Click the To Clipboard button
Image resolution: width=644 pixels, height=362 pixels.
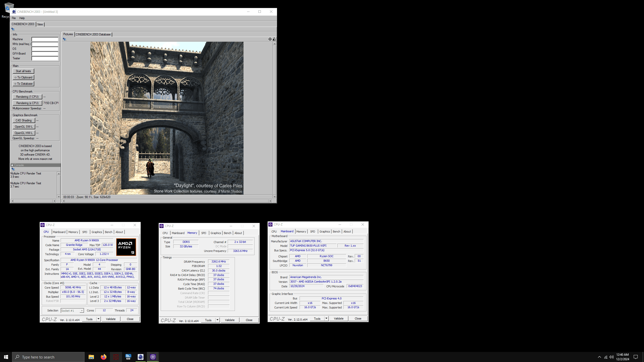(23, 77)
